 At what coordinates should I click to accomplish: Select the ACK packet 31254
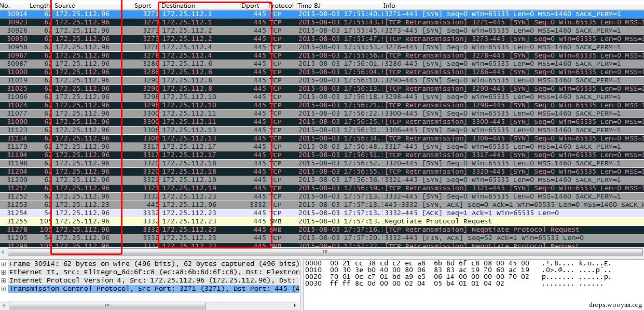pyautogui.click(x=322, y=213)
